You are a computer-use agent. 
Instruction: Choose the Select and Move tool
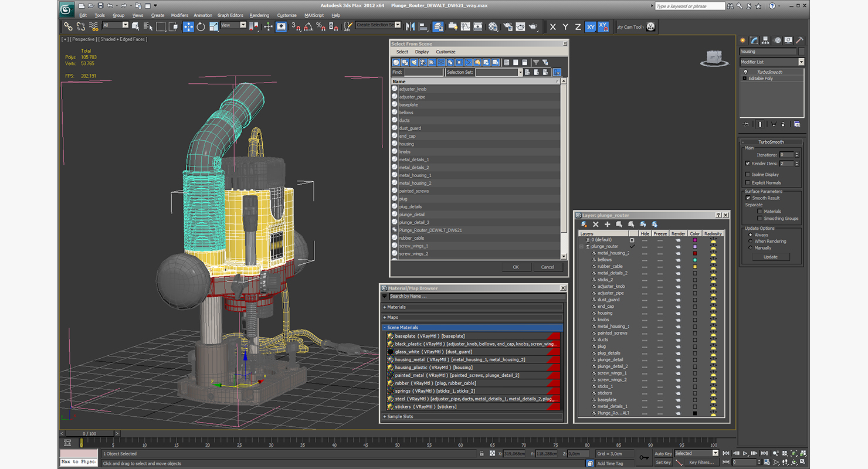point(188,26)
